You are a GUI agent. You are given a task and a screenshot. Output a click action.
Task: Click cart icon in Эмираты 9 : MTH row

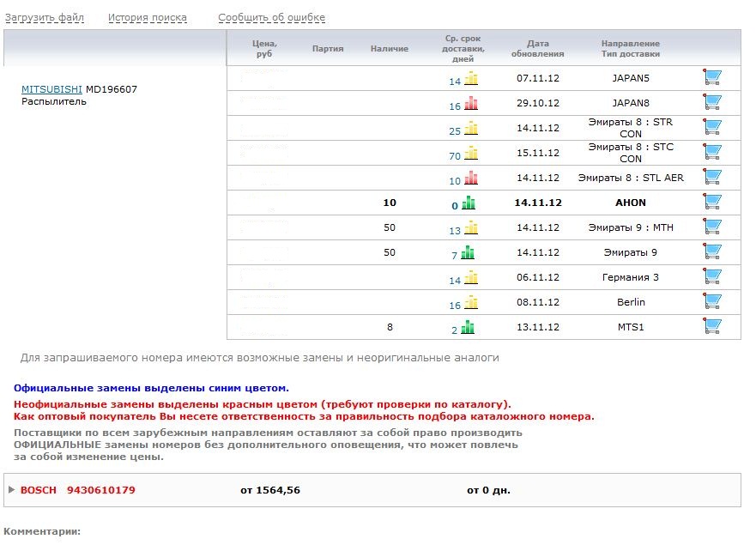(x=711, y=227)
